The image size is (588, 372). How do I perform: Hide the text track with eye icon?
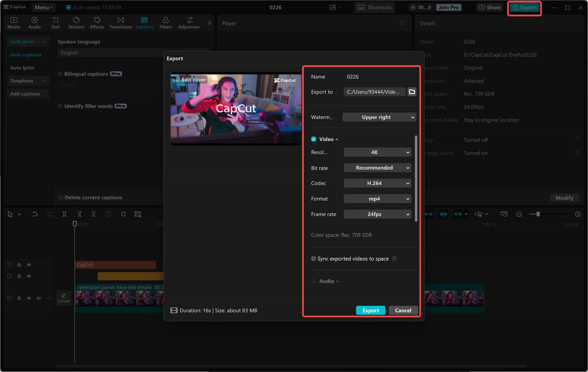coord(29,265)
